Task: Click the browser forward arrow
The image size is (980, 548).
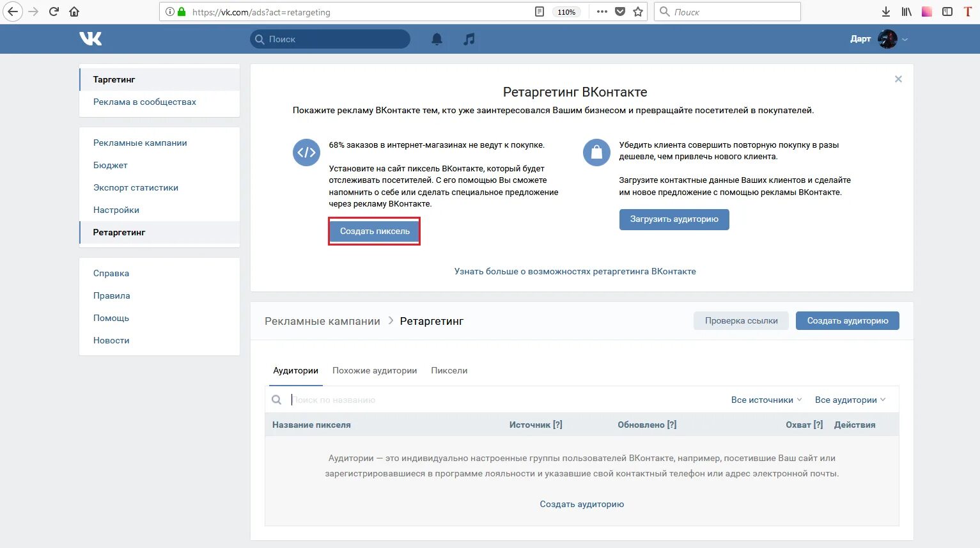Action: (x=33, y=12)
